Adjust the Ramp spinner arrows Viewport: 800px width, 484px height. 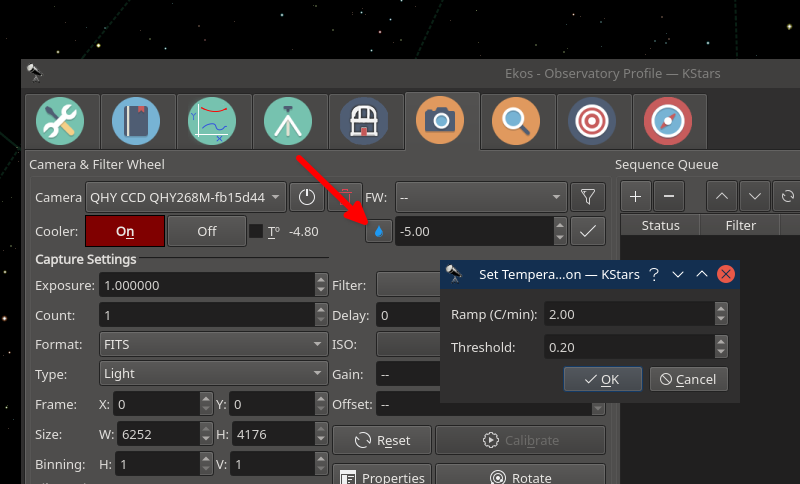(721, 314)
